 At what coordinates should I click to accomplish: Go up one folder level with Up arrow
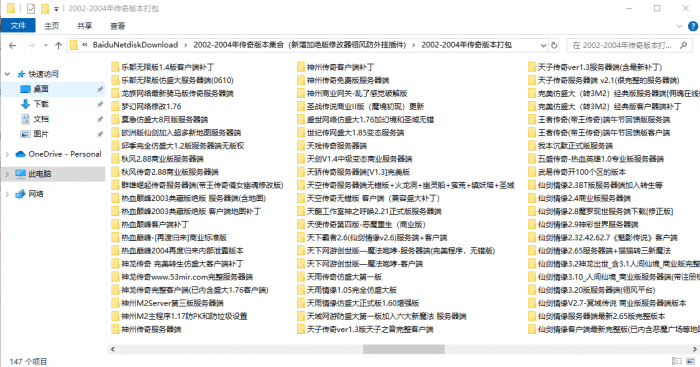click(x=58, y=45)
